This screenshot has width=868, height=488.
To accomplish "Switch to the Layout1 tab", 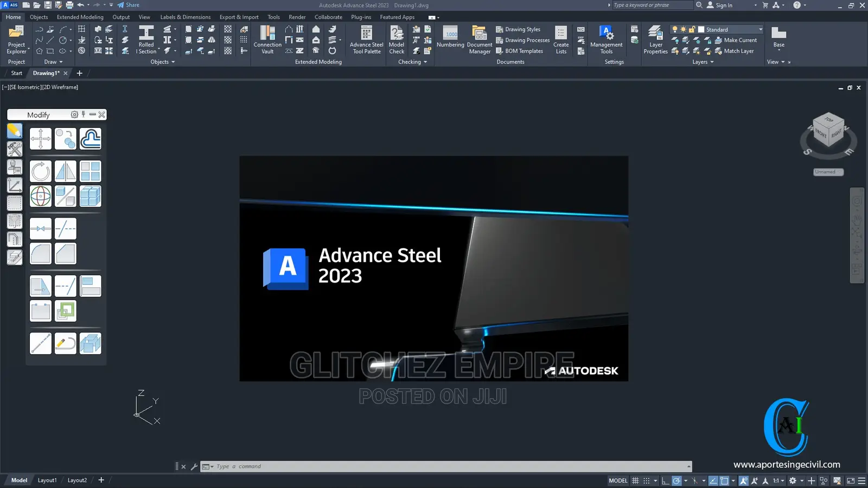I will 47,480.
